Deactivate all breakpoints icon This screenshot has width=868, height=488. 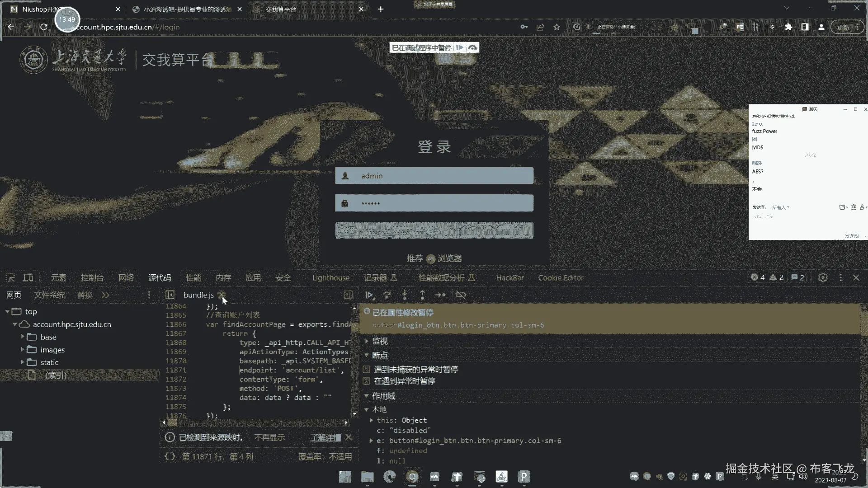click(x=461, y=295)
